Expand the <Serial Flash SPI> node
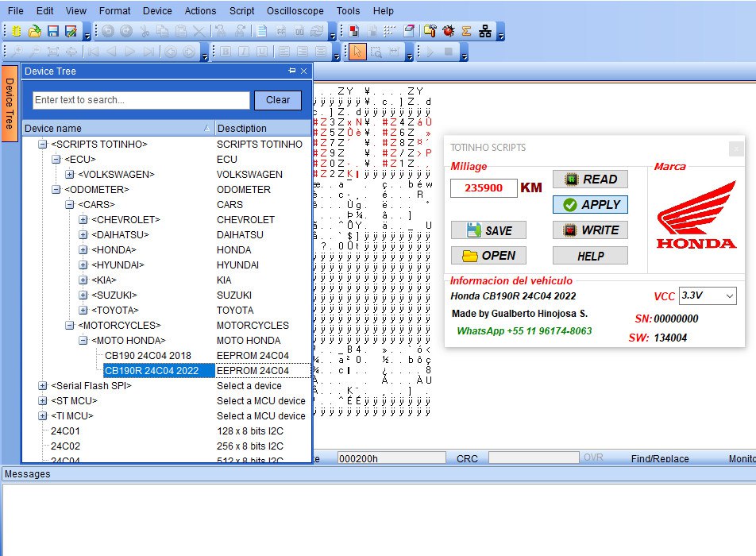This screenshot has height=556, width=756. click(x=43, y=385)
